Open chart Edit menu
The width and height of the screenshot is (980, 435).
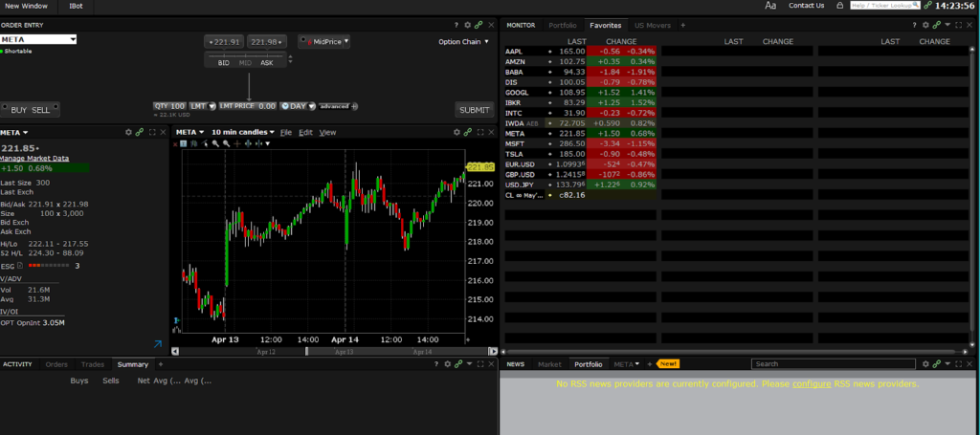305,132
